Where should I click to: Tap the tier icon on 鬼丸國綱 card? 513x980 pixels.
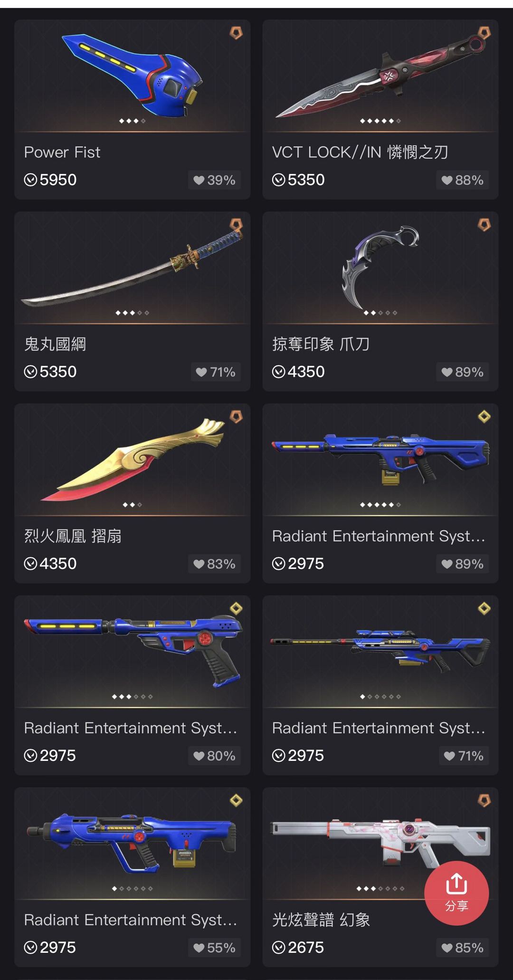click(x=236, y=225)
